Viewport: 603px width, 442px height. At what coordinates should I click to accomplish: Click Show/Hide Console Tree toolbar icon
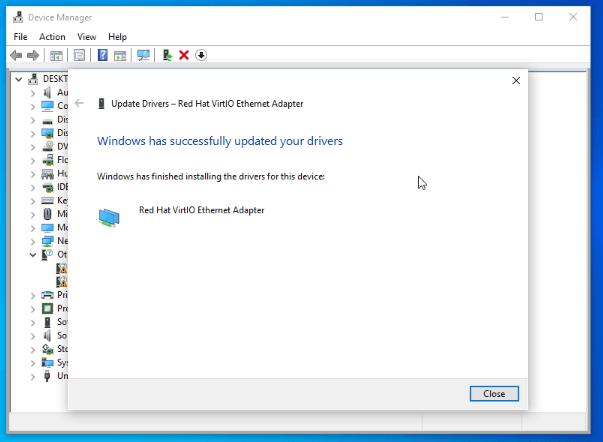57,55
